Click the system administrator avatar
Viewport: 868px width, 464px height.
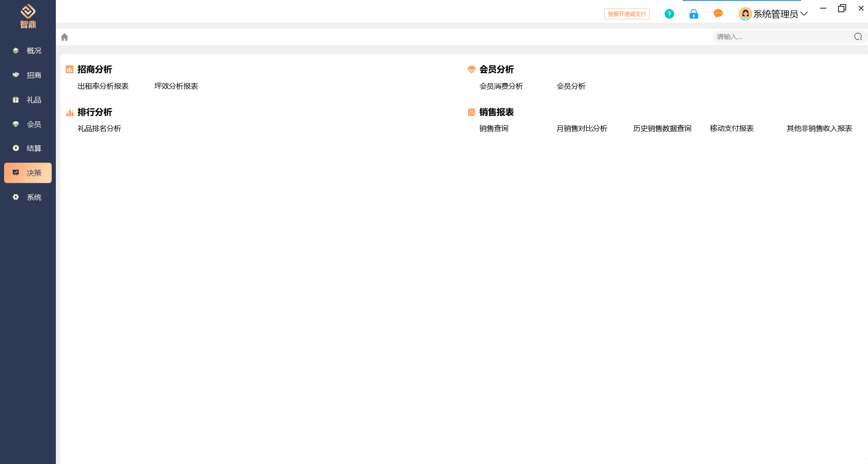pyautogui.click(x=745, y=14)
